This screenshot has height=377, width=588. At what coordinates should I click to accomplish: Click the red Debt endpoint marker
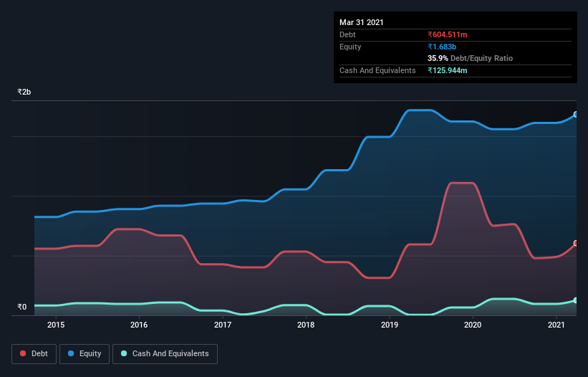[576, 243]
